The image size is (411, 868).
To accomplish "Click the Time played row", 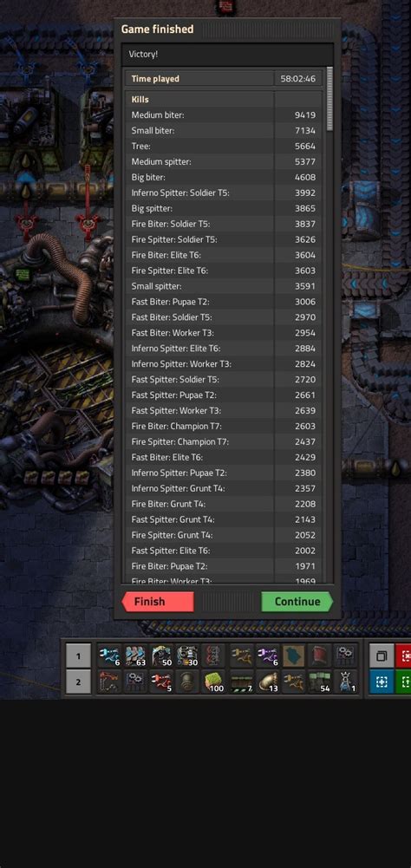I will 223,79.
